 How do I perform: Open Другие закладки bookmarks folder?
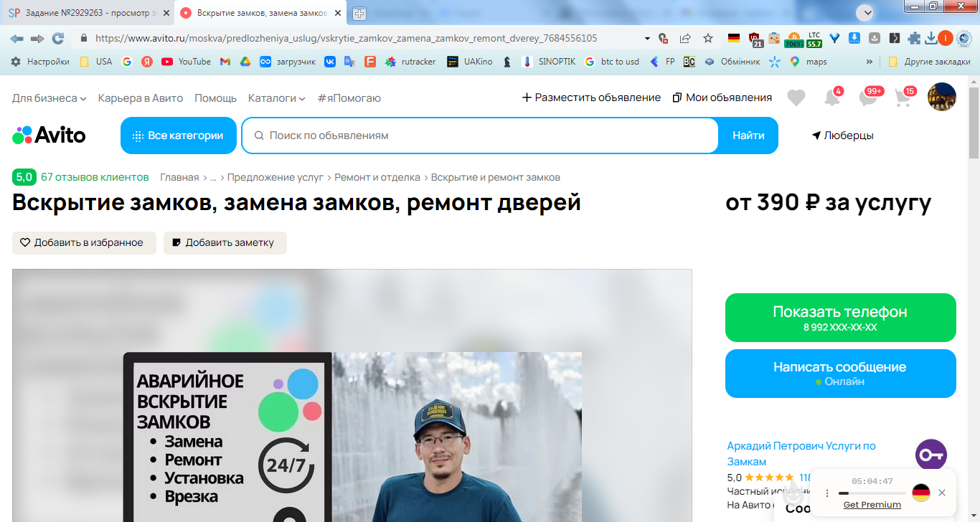click(929, 62)
